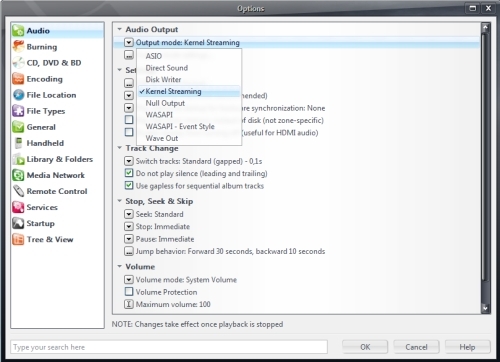Toggle Use gapless for sequential album tracks

tap(129, 186)
